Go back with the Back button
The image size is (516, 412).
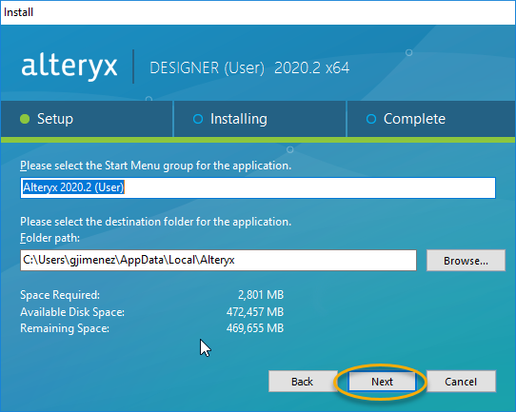[302, 381]
